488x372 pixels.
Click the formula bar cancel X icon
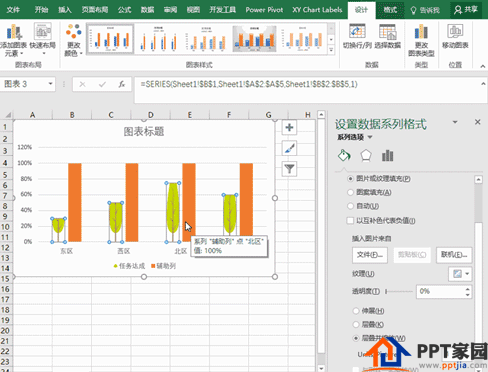click(x=82, y=85)
